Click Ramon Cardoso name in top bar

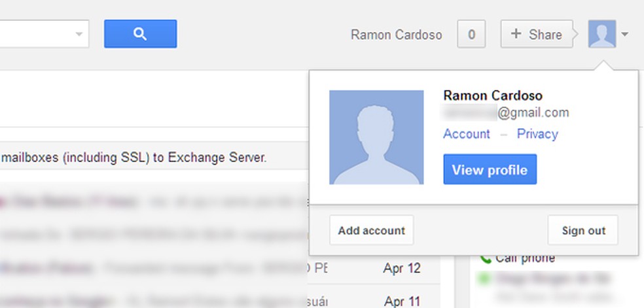[397, 35]
